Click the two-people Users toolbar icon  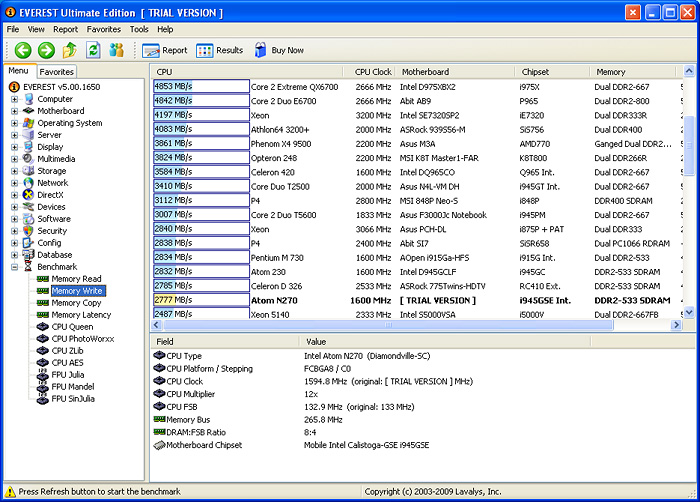tap(117, 50)
